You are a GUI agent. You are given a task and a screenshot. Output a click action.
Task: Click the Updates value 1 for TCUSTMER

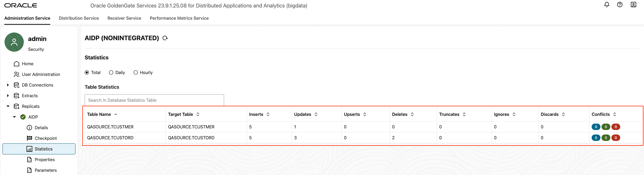(295, 127)
